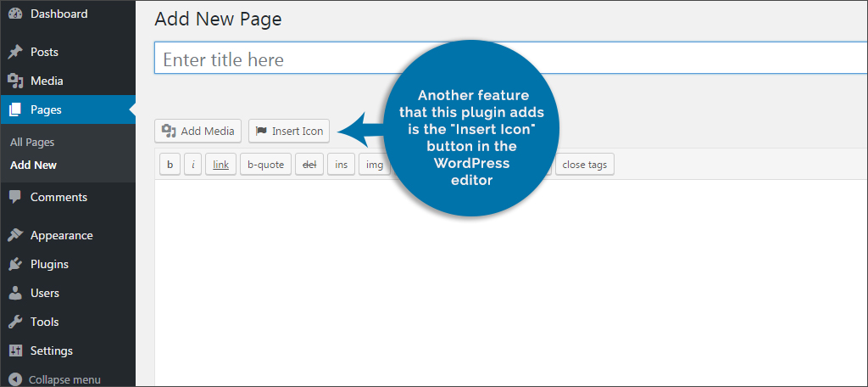Insert a link tag
This screenshot has width=868, height=387.
221,165
